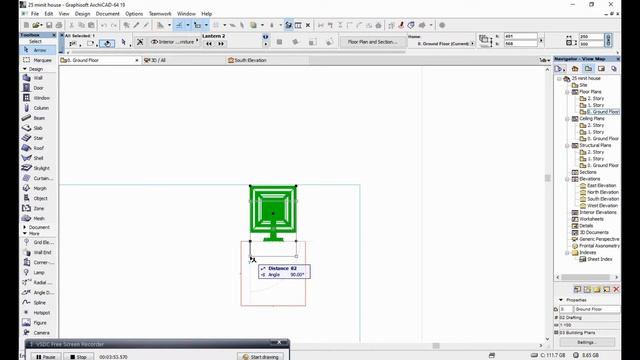Select the Window tool
Screen dimensions: 640x360
point(38,98)
